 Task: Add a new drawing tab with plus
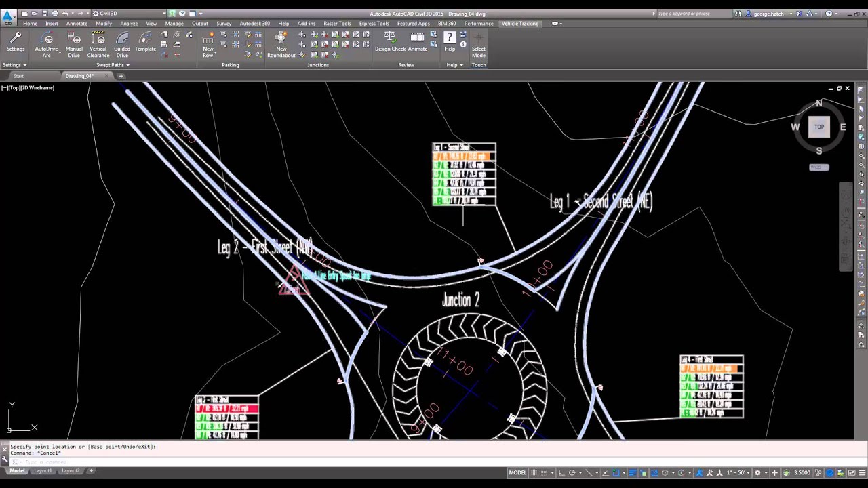[x=121, y=76]
